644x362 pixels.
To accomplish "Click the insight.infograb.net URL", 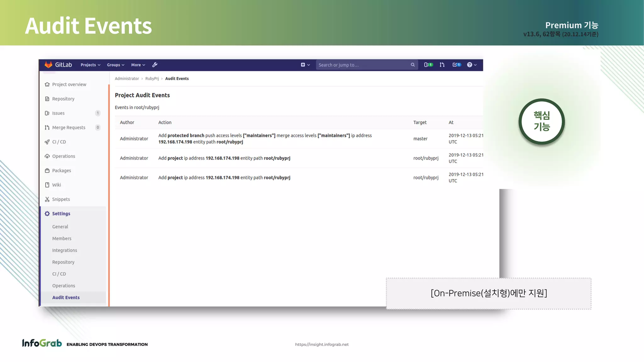I will click(322, 344).
